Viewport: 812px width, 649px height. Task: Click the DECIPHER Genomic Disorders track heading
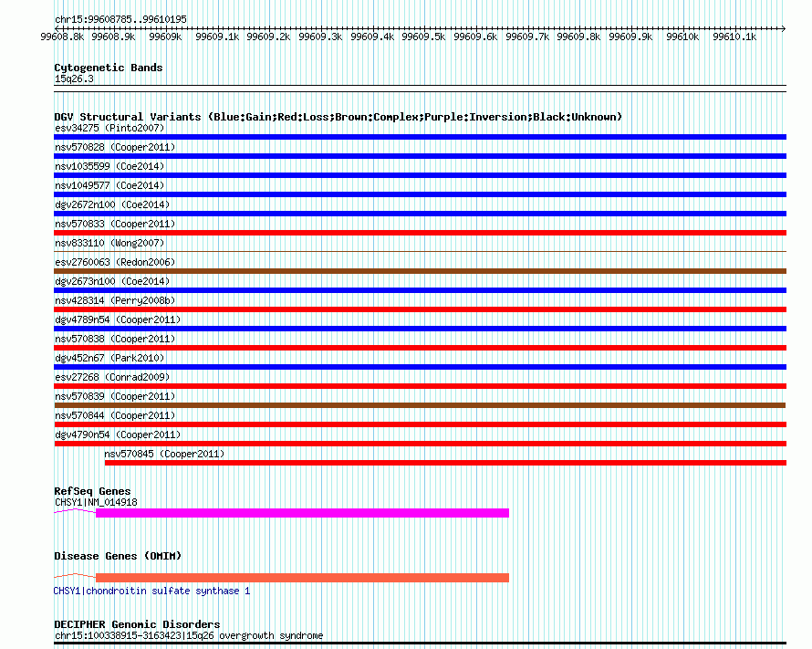click(137, 624)
